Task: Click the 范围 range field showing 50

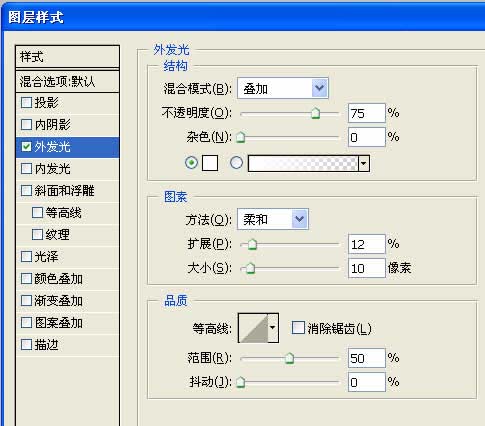Action: [x=367, y=358]
